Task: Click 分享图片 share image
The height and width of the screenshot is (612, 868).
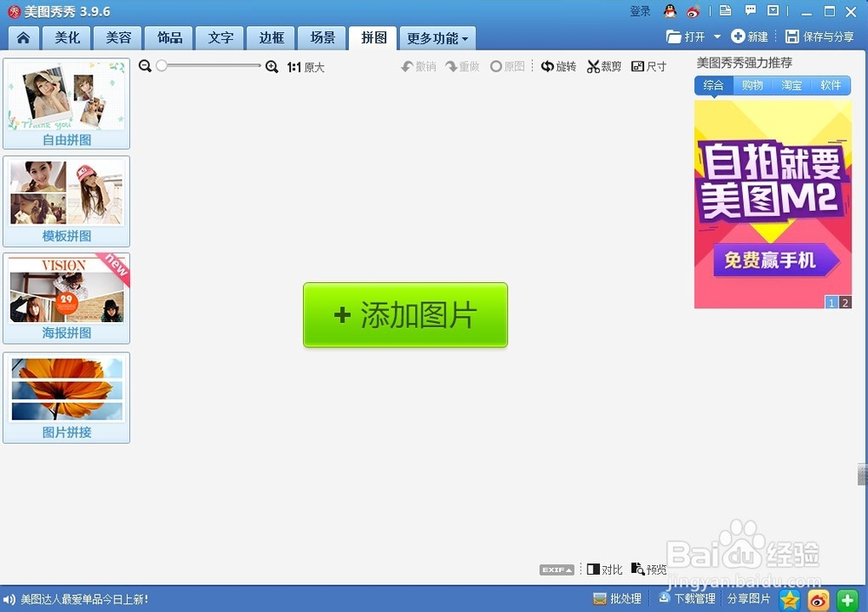Action: (748, 599)
